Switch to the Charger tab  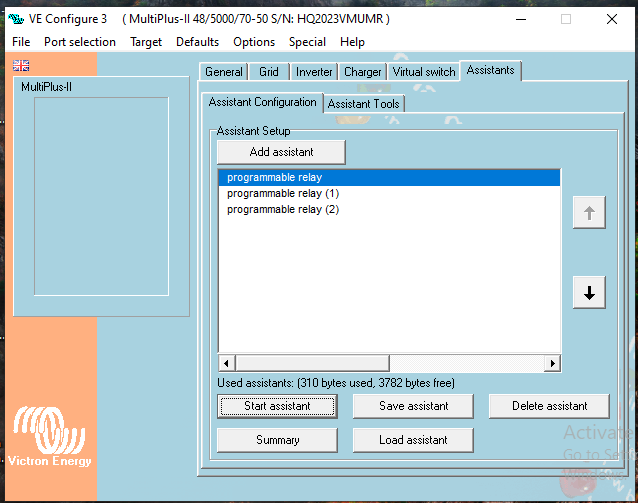(x=363, y=72)
